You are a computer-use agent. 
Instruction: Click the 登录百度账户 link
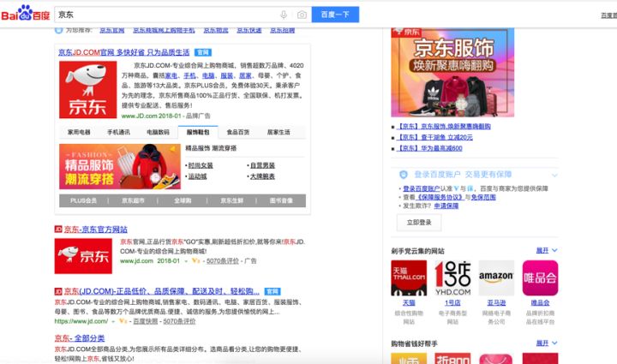[x=422, y=188]
